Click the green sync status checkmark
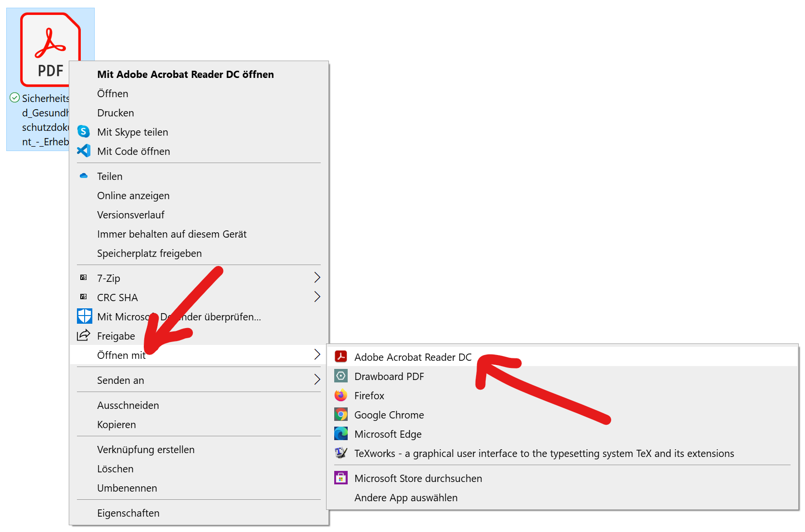805x532 pixels. [15, 98]
